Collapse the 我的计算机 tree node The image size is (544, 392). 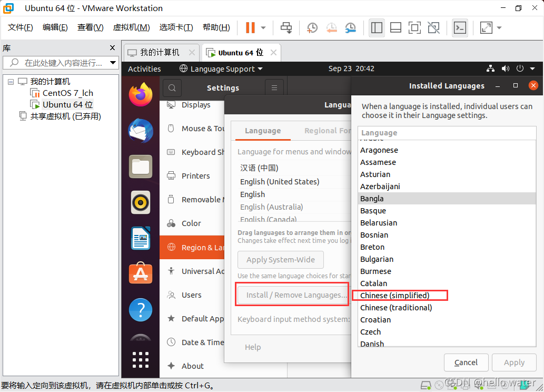click(11, 82)
